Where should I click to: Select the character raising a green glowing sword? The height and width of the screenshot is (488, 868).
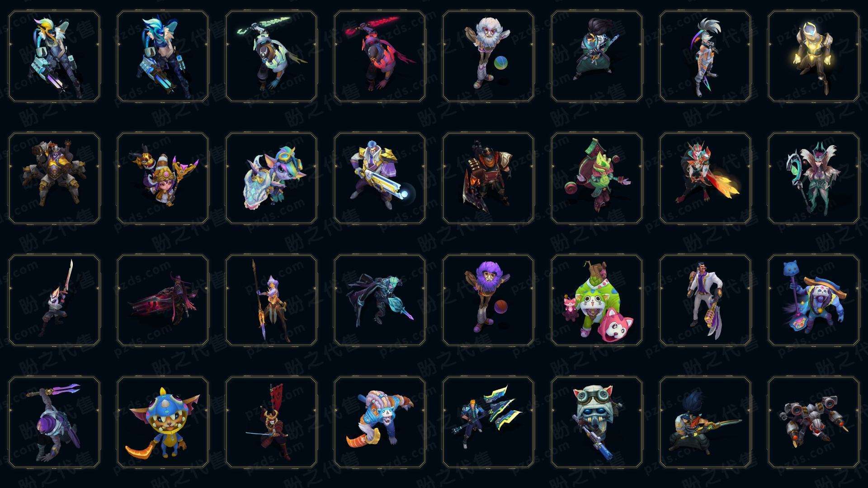[271, 56]
